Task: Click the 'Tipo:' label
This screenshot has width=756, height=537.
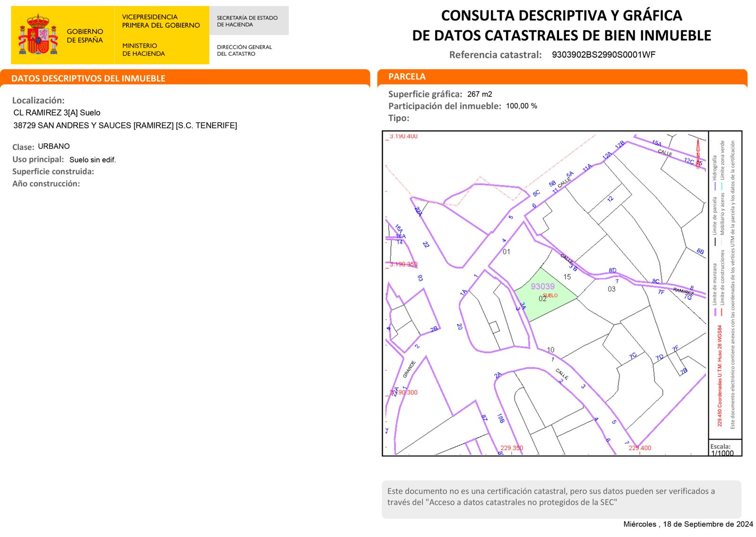Action: click(399, 118)
